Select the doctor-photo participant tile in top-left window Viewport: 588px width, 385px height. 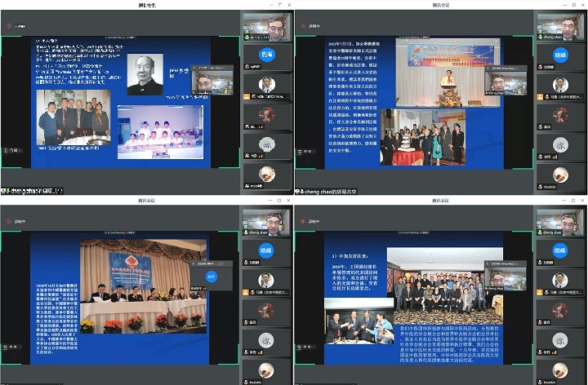(266, 85)
